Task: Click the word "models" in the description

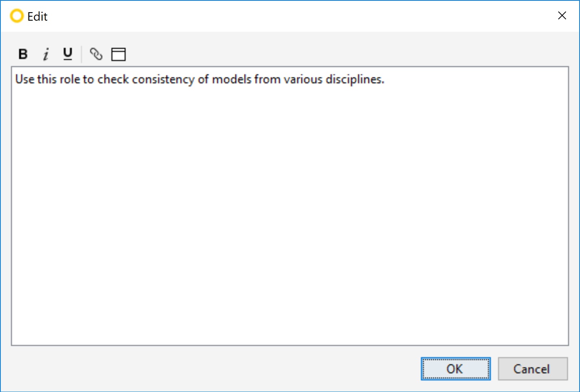Action: click(x=232, y=79)
